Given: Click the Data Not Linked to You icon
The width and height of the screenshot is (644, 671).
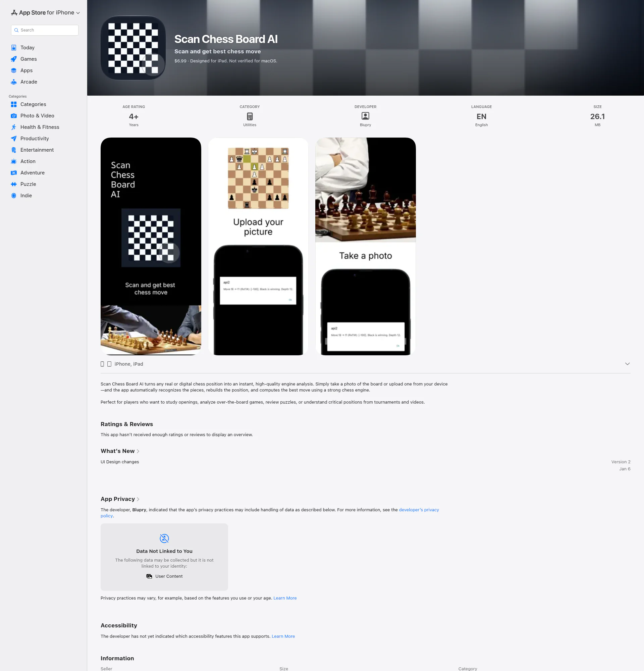Looking at the screenshot, I should tap(164, 538).
